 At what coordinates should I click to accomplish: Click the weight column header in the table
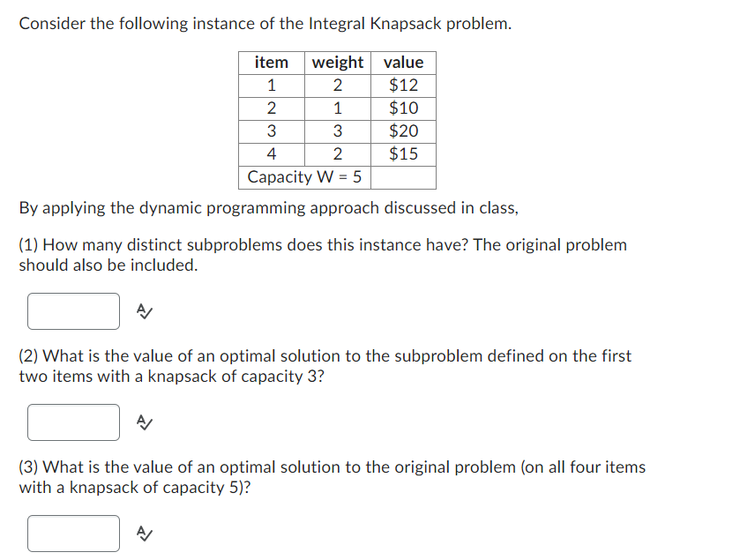pyautogui.click(x=336, y=62)
